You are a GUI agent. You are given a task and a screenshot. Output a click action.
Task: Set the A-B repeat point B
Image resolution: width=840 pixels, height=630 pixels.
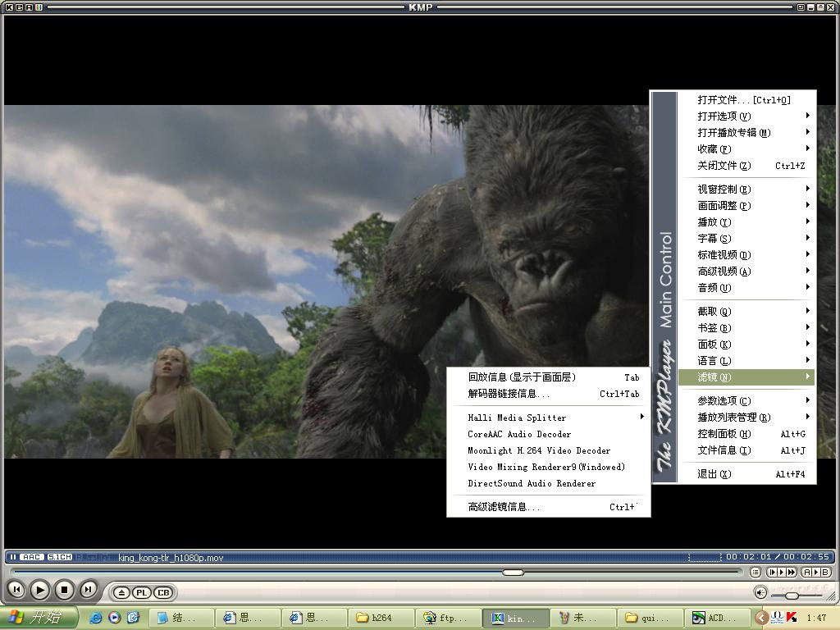tap(824, 572)
